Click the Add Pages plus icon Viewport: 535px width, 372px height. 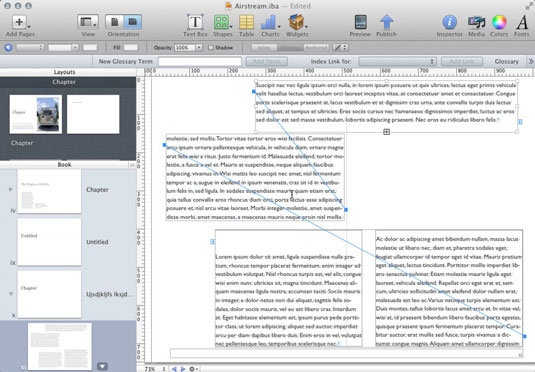click(19, 22)
